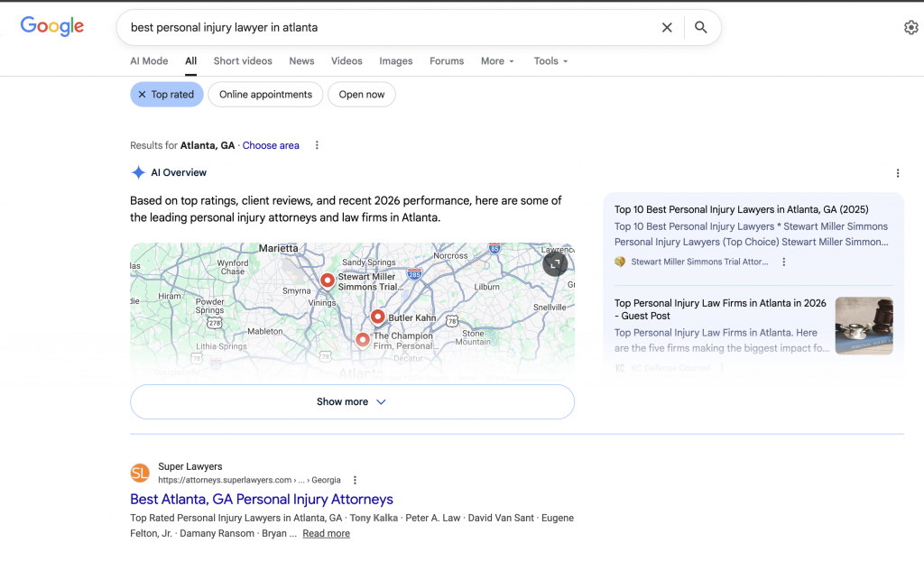The height and width of the screenshot is (561, 924).
Task: Open the Tools dropdown
Action: [550, 61]
